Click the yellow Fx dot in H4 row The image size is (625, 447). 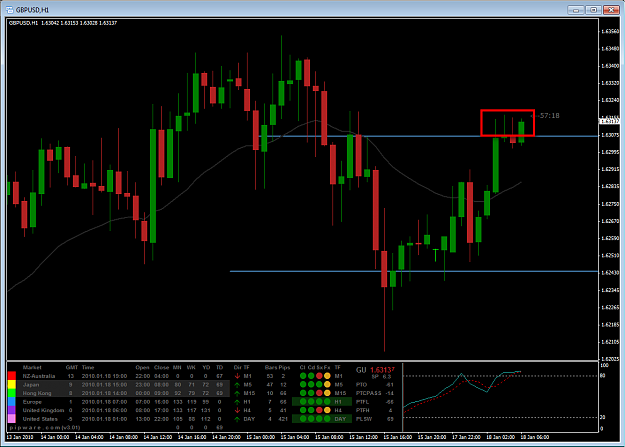327,410
